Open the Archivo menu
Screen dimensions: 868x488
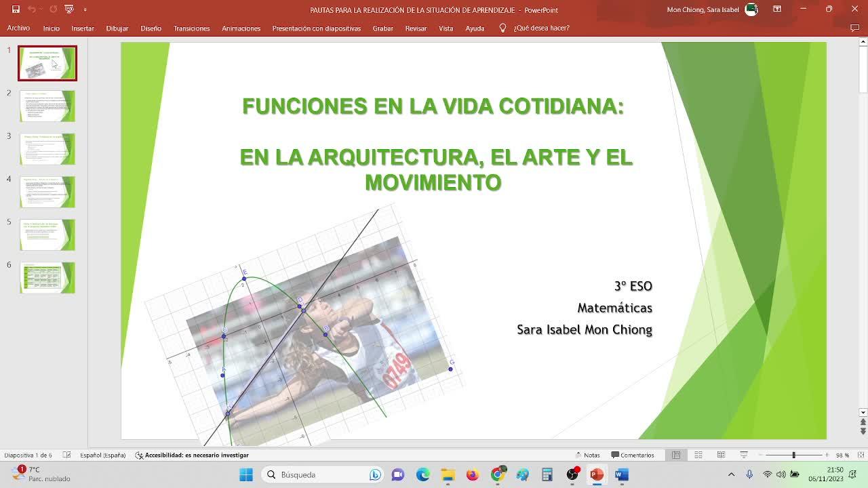click(x=18, y=28)
